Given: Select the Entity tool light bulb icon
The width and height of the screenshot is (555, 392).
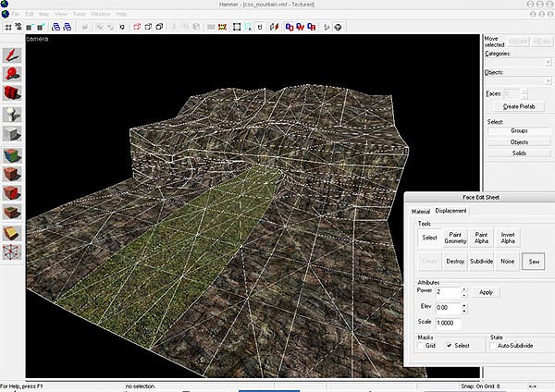Looking at the screenshot, I should [13, 115].
